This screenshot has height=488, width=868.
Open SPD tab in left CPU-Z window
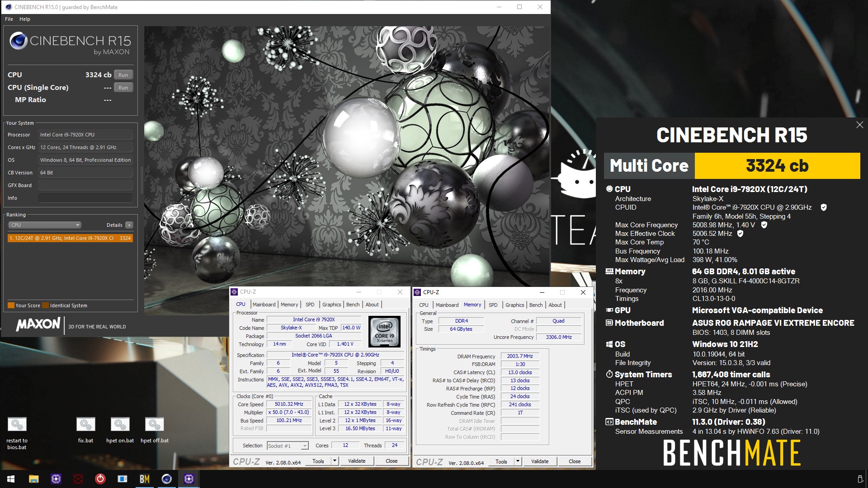coord(310,305)
